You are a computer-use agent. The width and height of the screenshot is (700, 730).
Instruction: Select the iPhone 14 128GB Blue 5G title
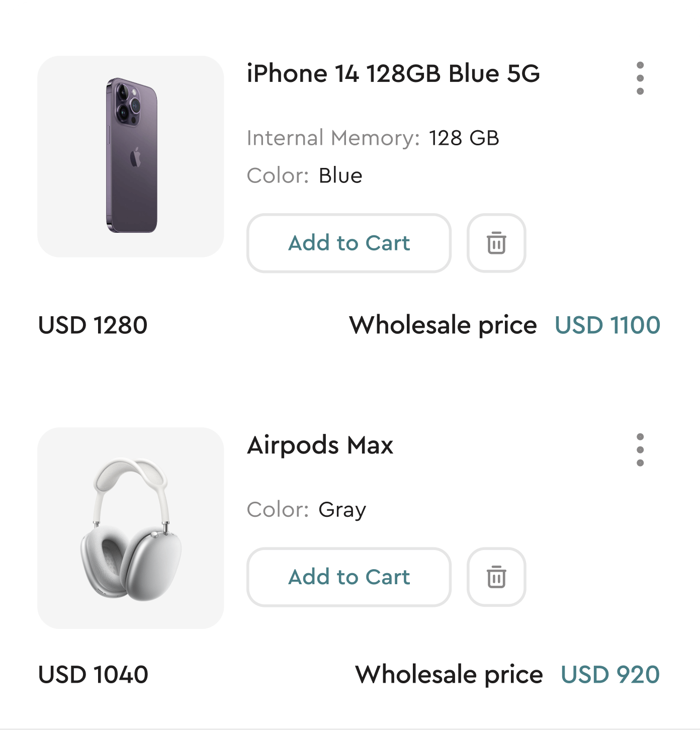(x=393, y=74)
